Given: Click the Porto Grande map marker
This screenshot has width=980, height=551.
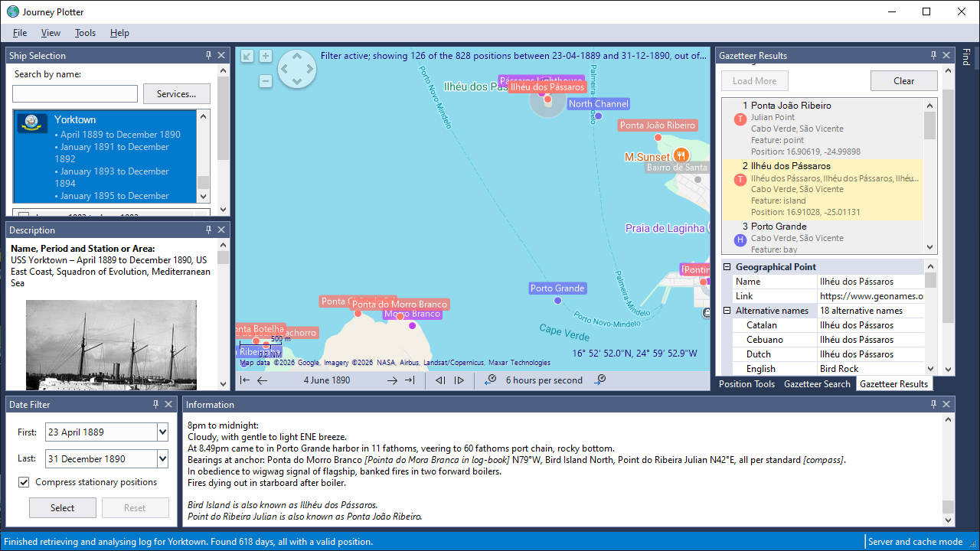Looking at the screenshot, I should [557, 300].
